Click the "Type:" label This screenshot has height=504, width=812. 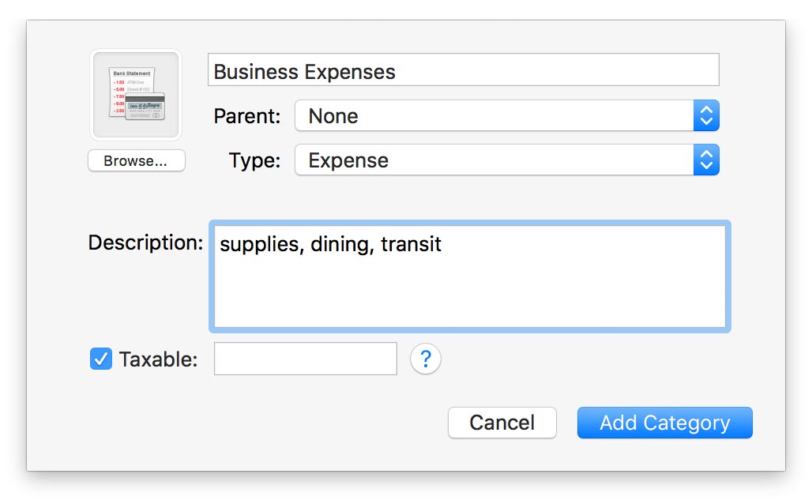coord(254,160)
